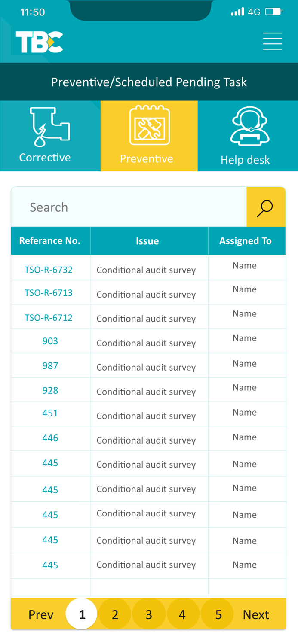This screenshot has height=644, width=298.
Task: Open reference number 903
Action: click(x=50, y=341)
